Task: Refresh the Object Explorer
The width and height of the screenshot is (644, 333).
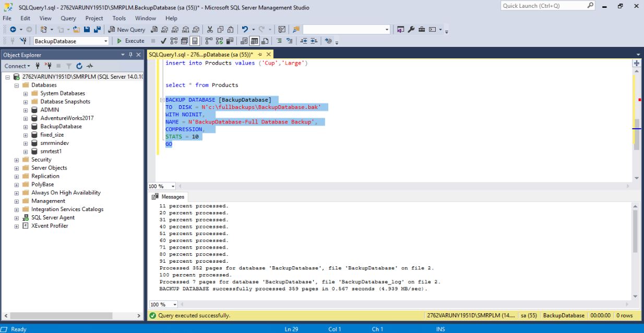Action: (78, 66)
